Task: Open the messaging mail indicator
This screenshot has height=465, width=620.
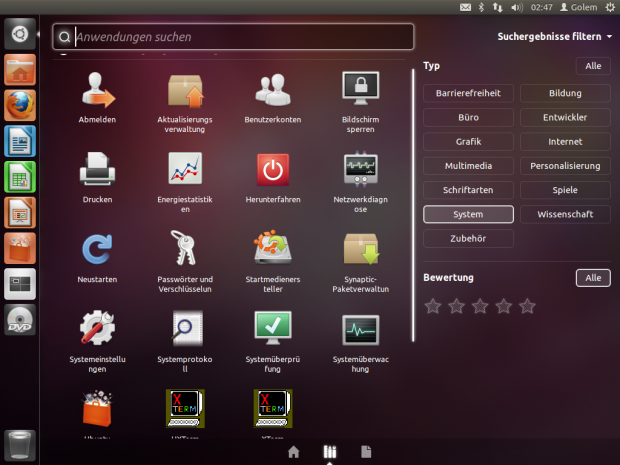Action: click(465, 7)
